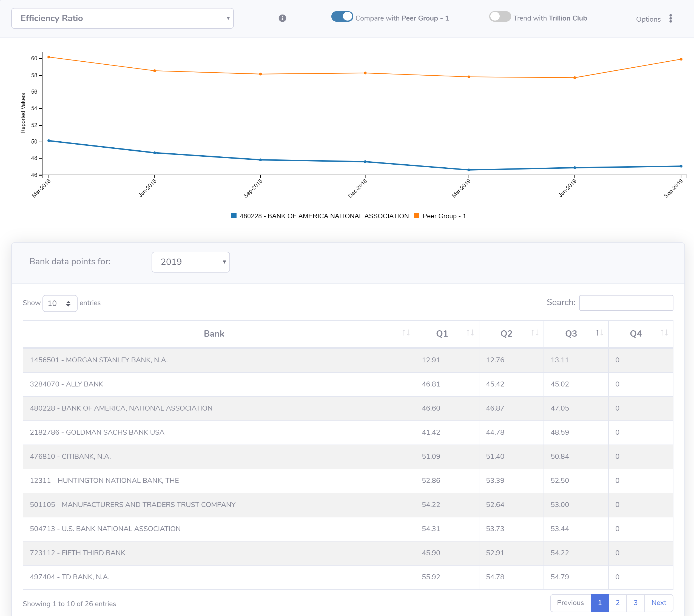Sort table by Bank column arrows
Screen dimensions: 694x616
[406, 333]
